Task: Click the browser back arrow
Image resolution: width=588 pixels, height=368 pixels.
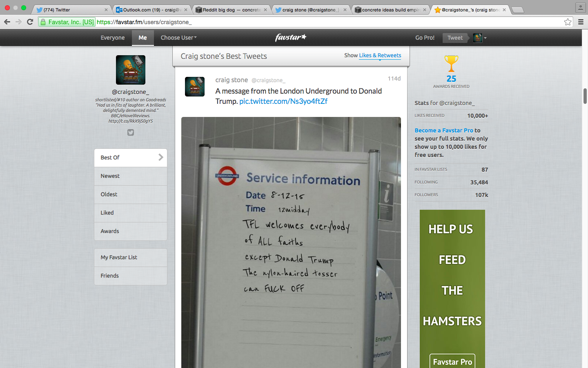Action: tap(7, 22)
